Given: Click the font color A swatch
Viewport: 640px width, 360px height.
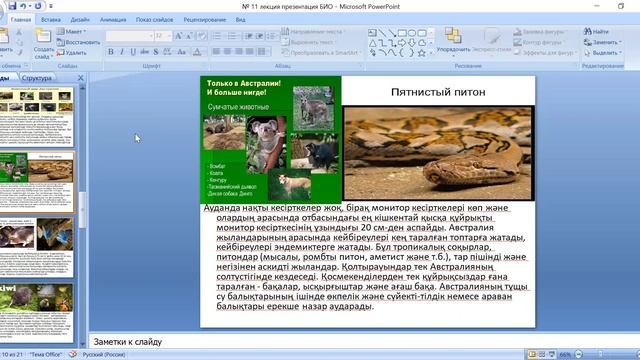Looking at the screenshot, I should click(x=197, y=52).
